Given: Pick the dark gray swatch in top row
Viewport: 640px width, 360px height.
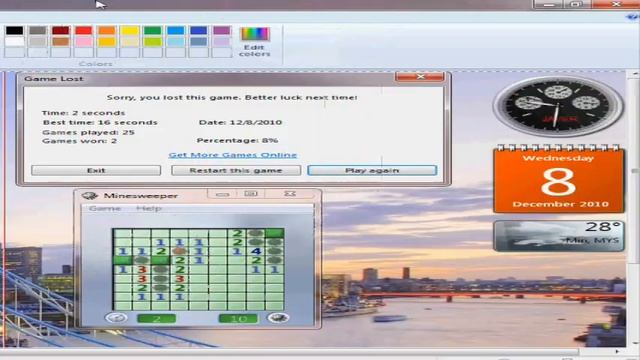Looking at the screenshot, I should click(x=38, y=31).
